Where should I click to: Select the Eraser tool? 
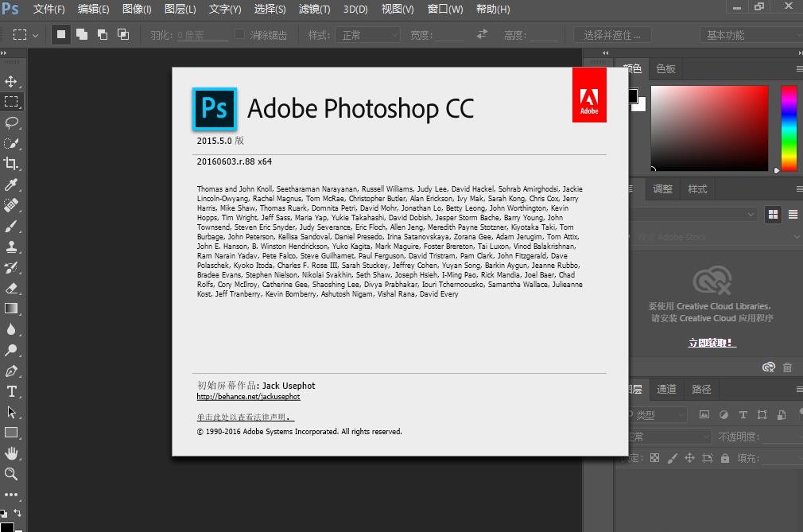tap(11, 288)
